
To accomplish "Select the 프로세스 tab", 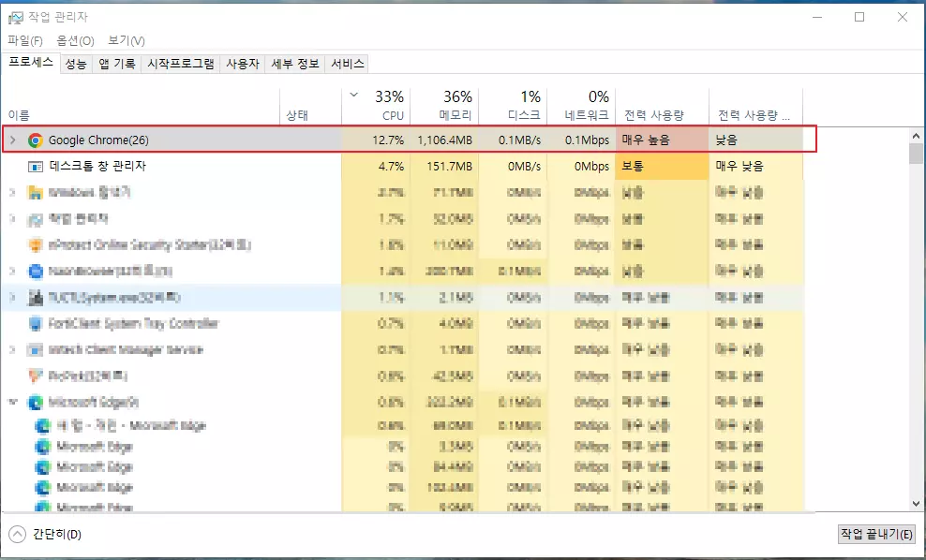I will pos(31,62).
